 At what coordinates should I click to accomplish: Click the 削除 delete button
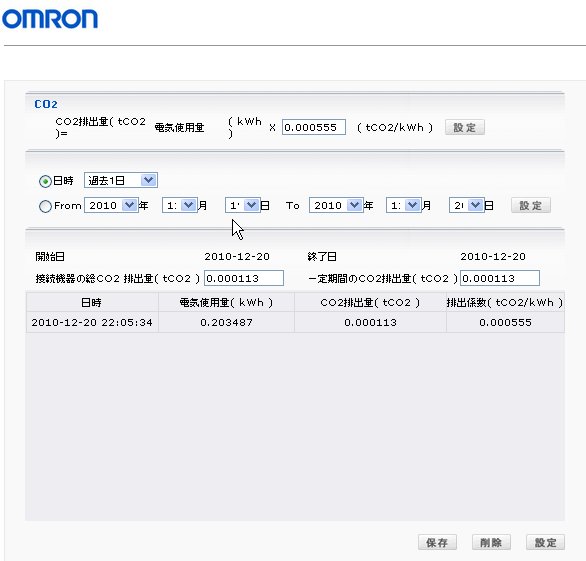pyautogui.click(x=491, y=542)
